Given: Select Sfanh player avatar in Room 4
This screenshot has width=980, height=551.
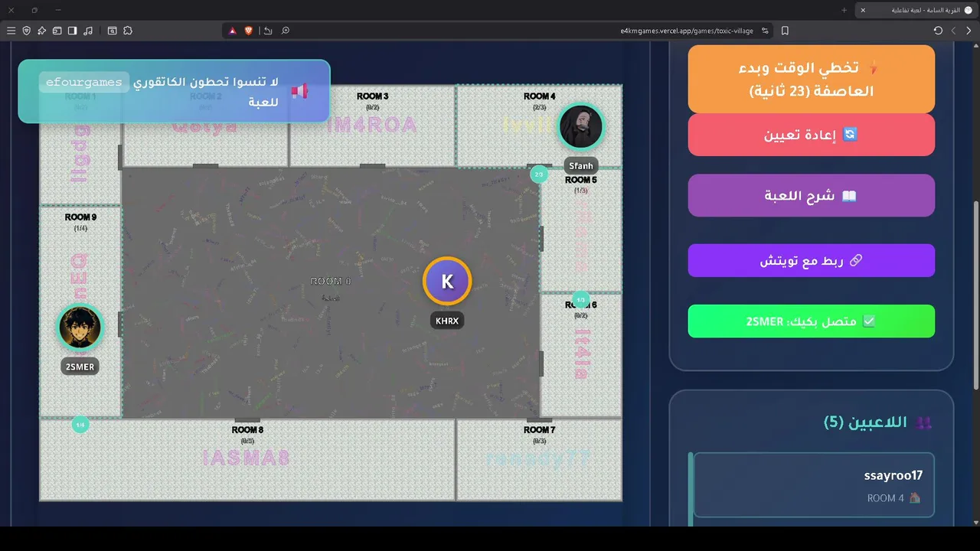Looking at the screenshot, I should (580, 127).
